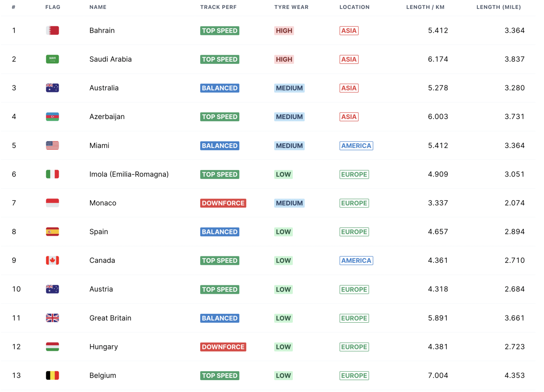The height and width of the screenshot is (392, 544).
Task: Click the Length / KM column header
Action: (425, 7)
